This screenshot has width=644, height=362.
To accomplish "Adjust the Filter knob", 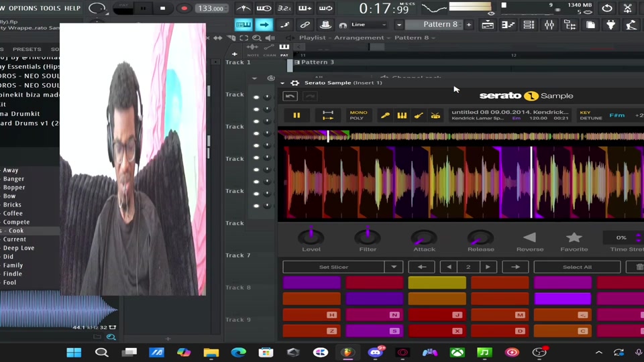I will click(367, 237).
